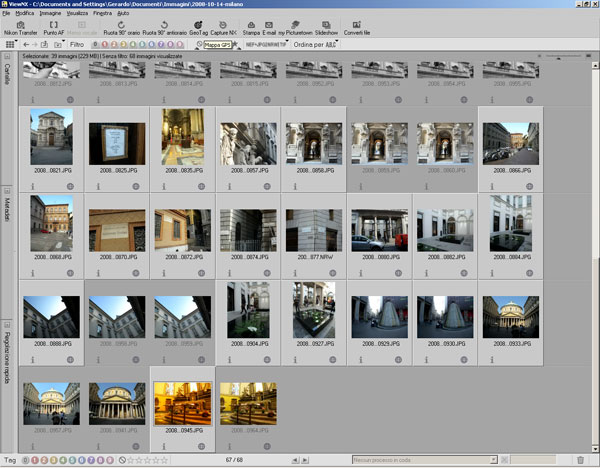The width and height of the screenshot is (600, 468).
Task: Apply Tag label 1 in bottom bar
Action: point(35,460)
